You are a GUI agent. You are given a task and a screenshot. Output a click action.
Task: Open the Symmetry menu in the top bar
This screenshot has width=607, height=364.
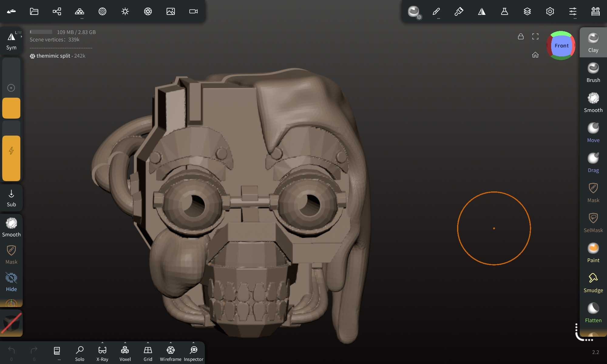[482, 12]
